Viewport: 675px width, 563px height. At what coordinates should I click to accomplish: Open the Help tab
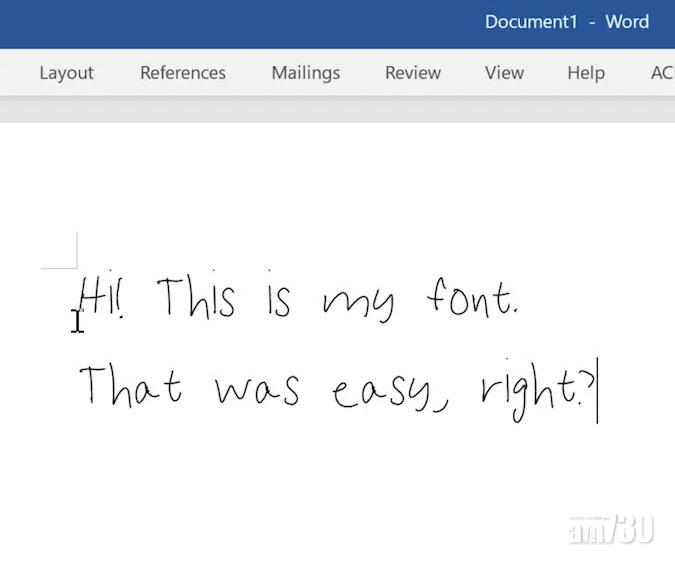(x=586, y=73)
